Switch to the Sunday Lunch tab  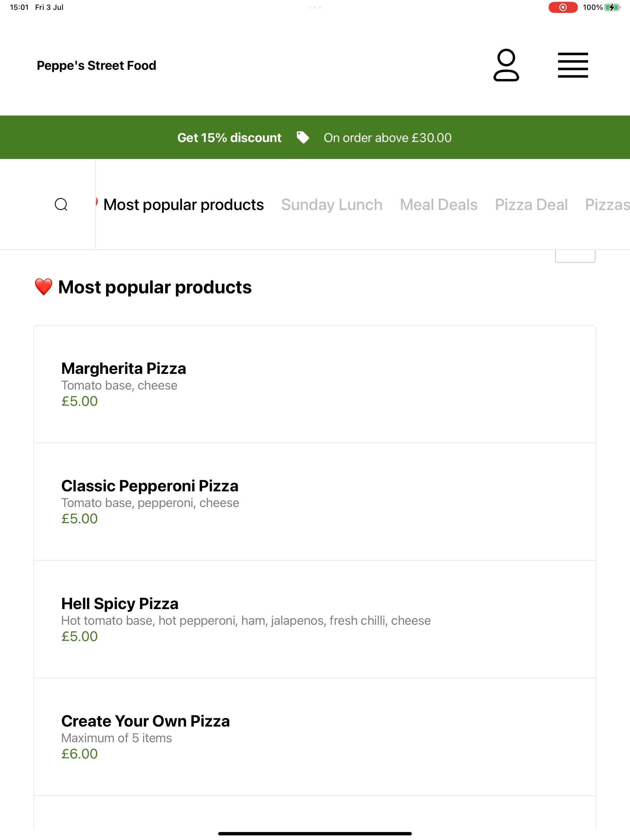point(332,205)
